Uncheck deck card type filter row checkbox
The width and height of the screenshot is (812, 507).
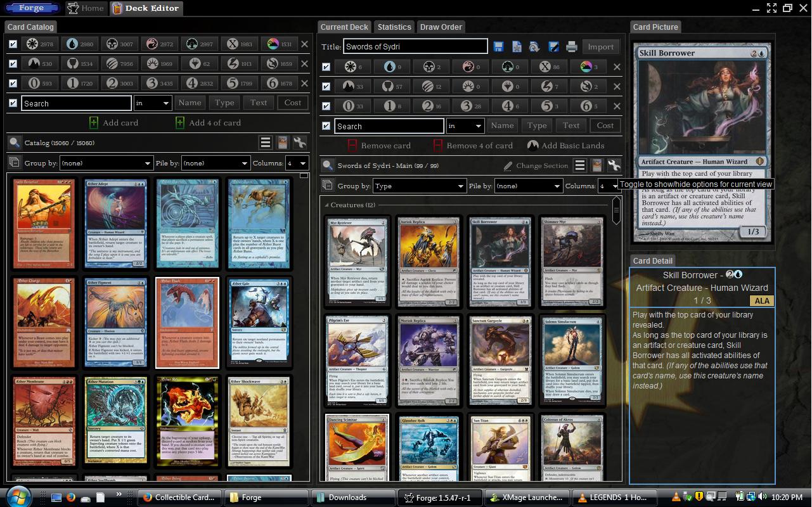click(x=326, y=86)
